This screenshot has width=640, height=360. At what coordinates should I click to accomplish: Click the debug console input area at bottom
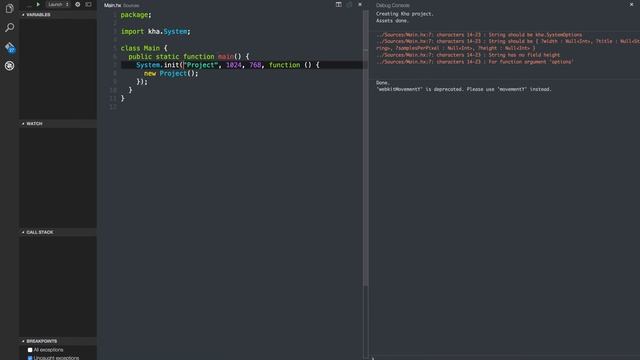coord(504,358)
